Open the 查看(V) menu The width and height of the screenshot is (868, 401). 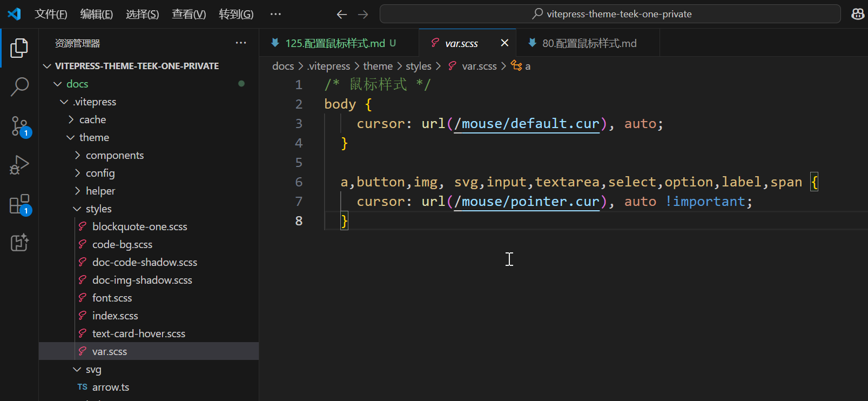pos(189,14)
